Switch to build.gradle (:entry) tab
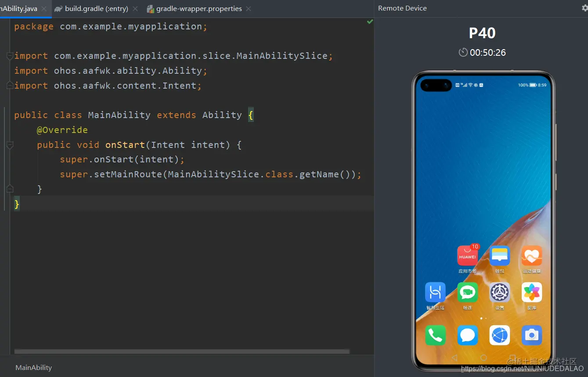Screen dimensions: 588x377 pos(96,9)
